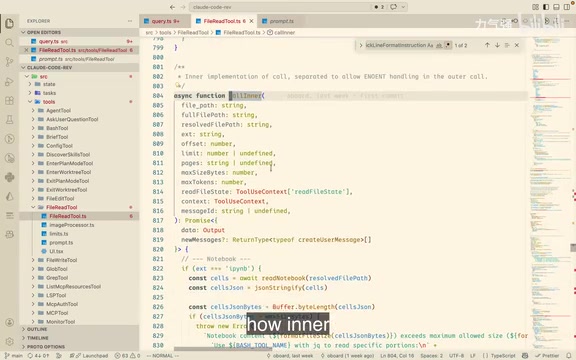Open the Testing flask view
576x360 pixels.
click(x=10, y=120)
